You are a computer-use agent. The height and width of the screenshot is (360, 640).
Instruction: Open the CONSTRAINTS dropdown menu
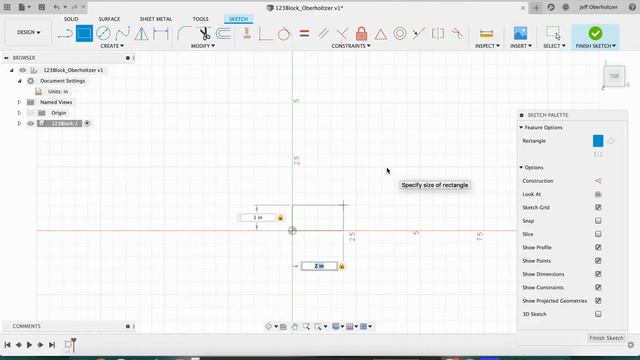coord(351,46)
